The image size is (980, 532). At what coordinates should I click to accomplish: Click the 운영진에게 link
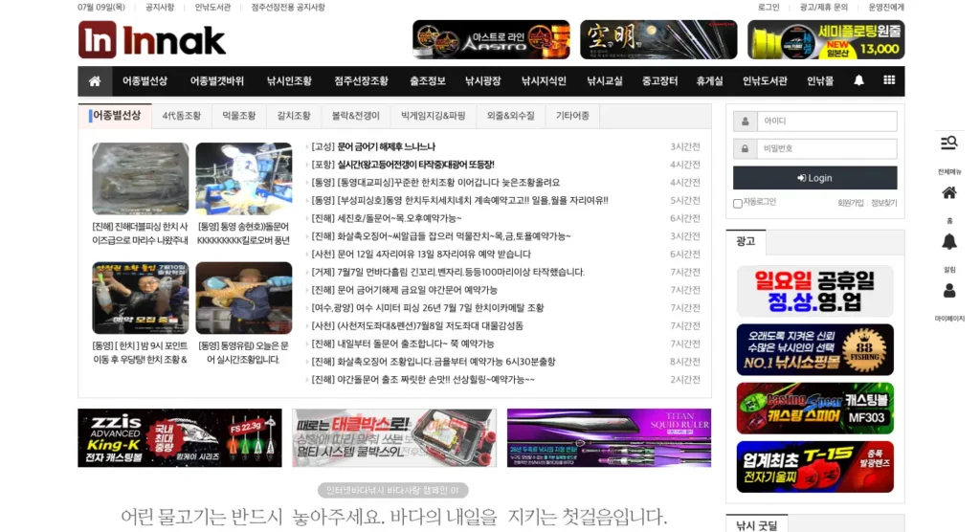pos(886,8)
